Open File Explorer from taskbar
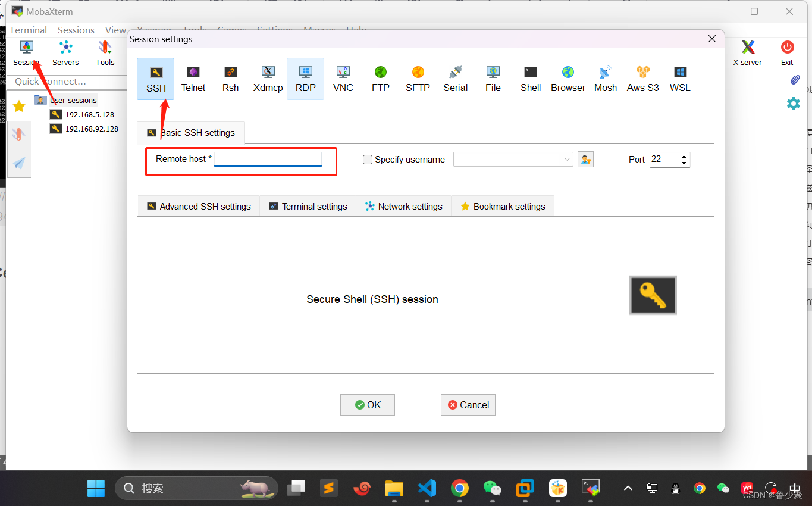Viewport: 812px width, 506px height. click(x=394, y=488)
